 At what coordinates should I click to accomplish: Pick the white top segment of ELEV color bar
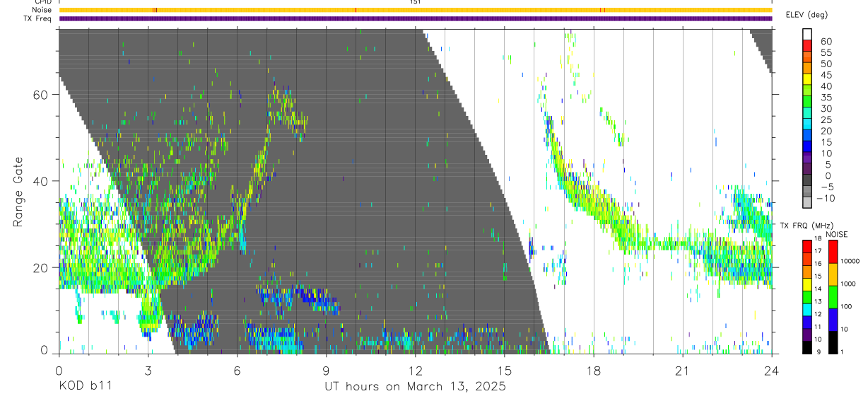tap(808, 34)
